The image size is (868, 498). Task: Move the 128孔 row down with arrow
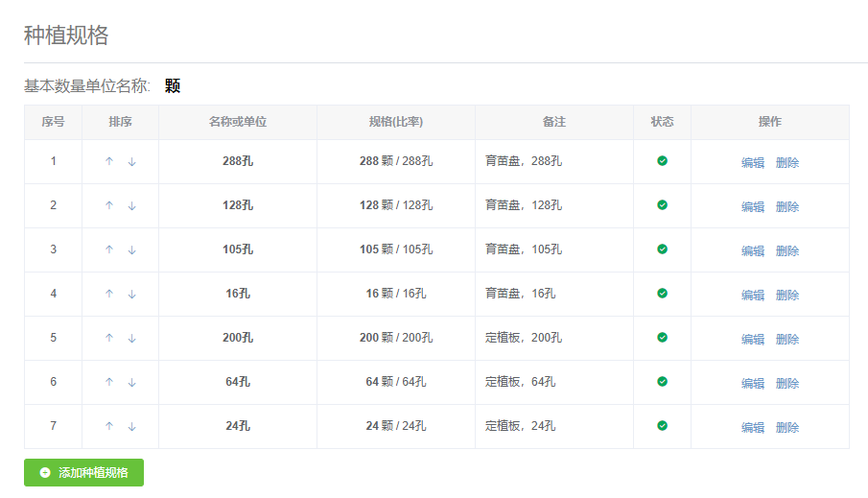click(x=131, y=205)
